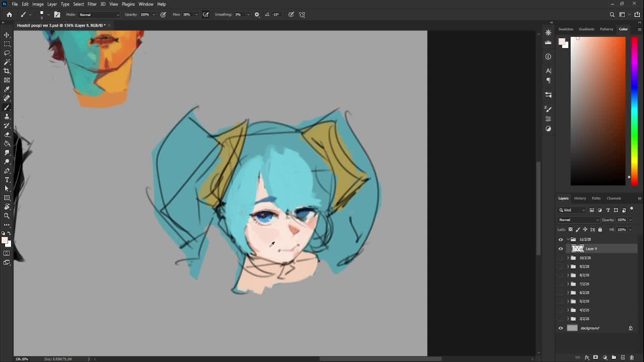Delete layer with trash icon

[631, 357]
